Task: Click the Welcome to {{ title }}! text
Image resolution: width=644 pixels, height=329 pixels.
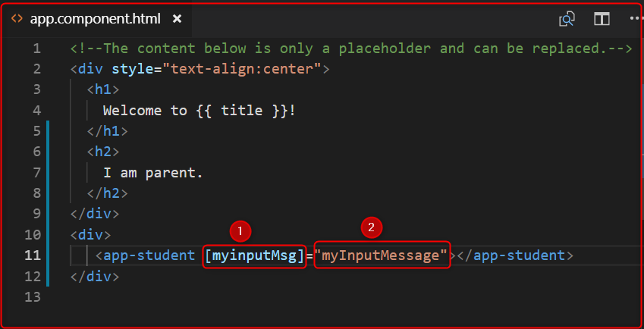Action: (x=199, y=111)
